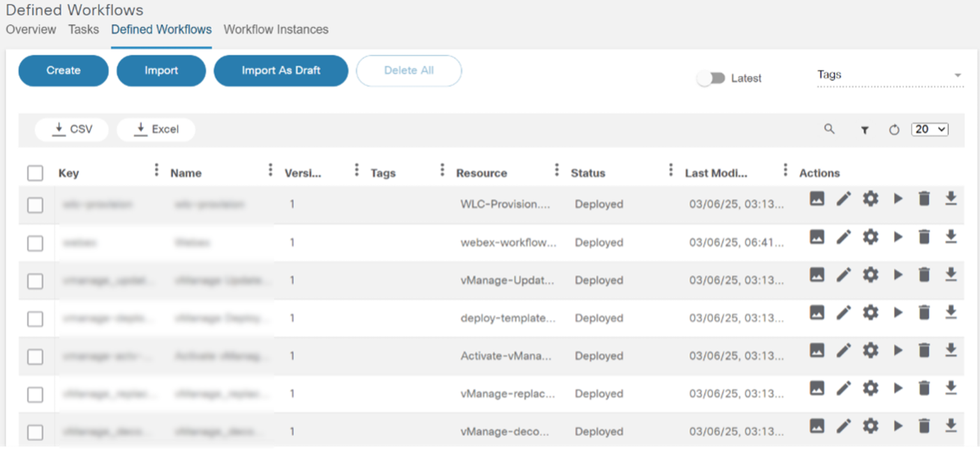This screenshot has width=980, height=450.
Task: View diagram image of vManage-replac workflow
Action: coord(817,388)
